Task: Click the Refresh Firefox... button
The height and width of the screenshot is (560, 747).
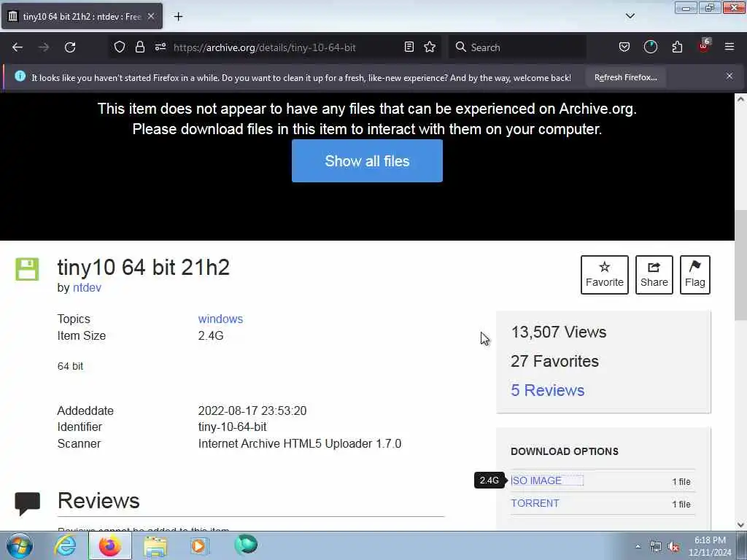Action: click(x=625, y=77)
